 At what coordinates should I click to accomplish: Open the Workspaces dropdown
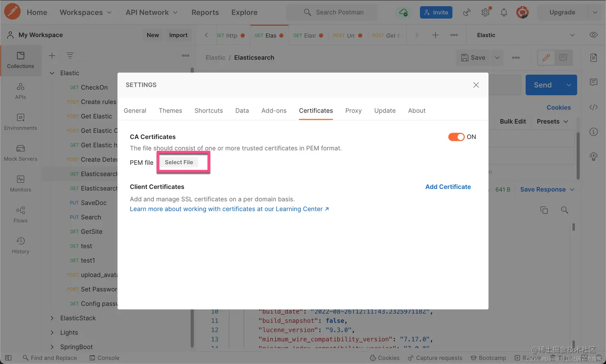(85, 12)
